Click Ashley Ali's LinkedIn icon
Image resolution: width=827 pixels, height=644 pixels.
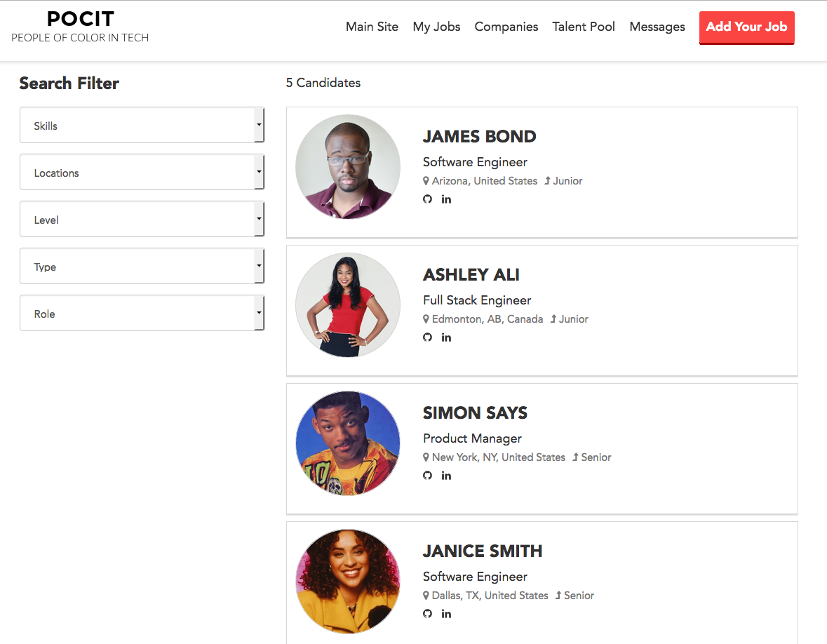click(x=446, y=337)
